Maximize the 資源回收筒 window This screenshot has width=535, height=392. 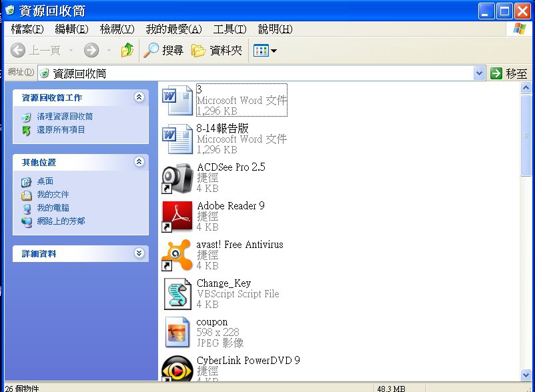pyautogui.click(x=504, y=11)
